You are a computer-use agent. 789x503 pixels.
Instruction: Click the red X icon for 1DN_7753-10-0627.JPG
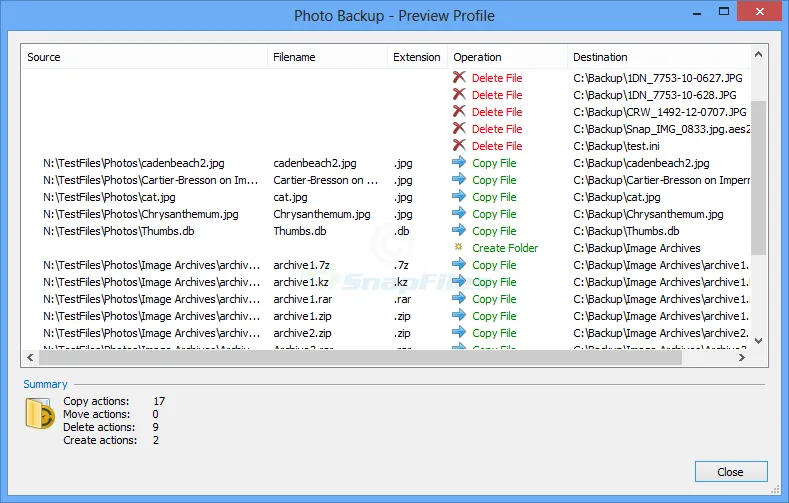point(459,77)
